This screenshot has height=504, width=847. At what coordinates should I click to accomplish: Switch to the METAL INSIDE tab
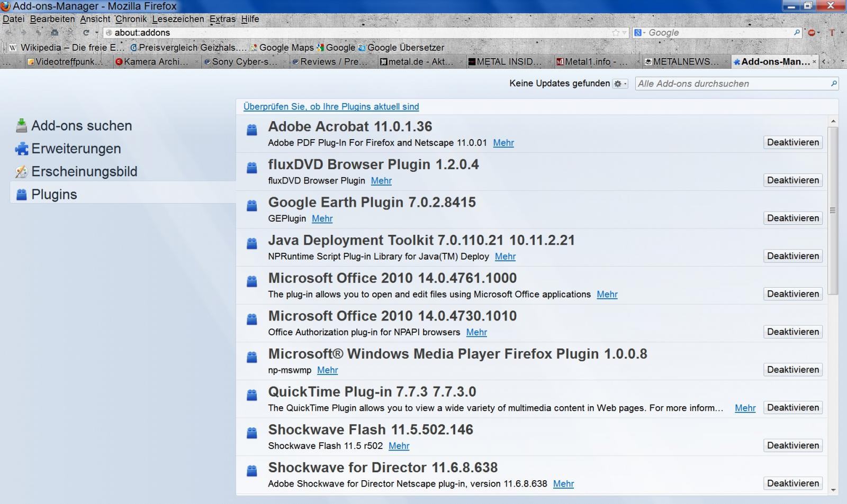[506, 62]
